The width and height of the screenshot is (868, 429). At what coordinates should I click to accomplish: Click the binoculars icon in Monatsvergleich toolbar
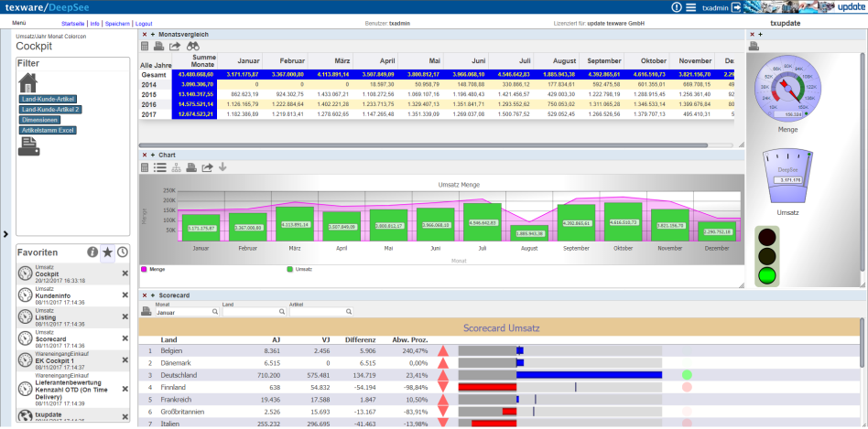click(193, 46)
